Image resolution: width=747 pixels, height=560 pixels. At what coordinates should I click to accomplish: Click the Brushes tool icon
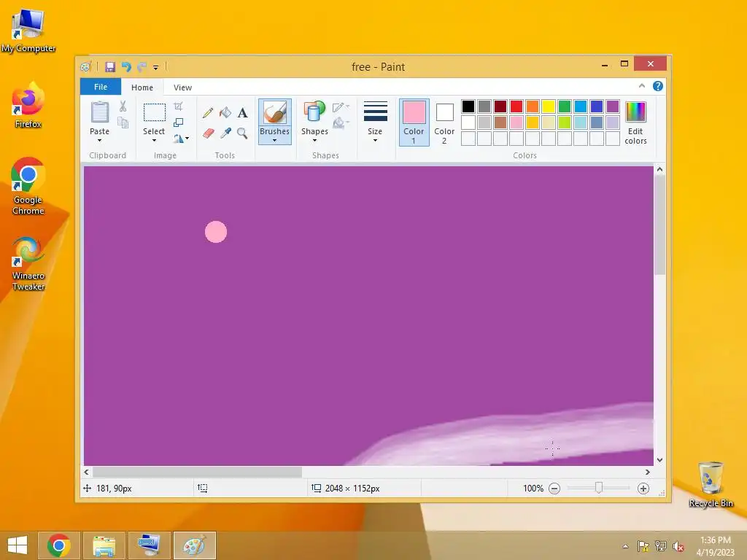pos(275,113)
